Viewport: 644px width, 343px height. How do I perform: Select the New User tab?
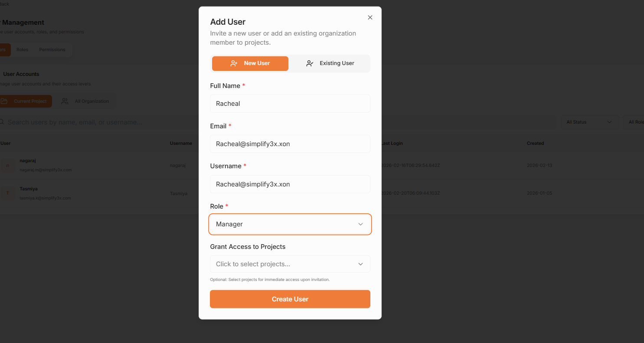pyautogui.click(x=250, y=63)
